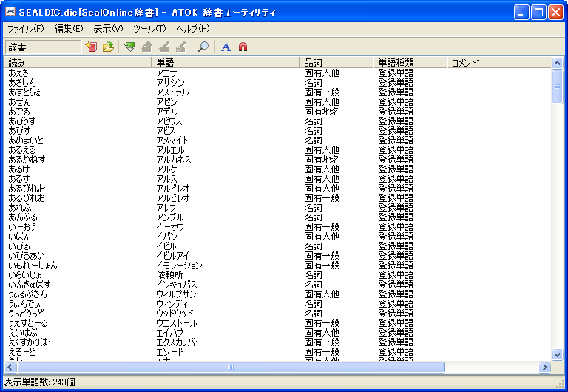The image size is (568, 392).
Task: Sort by the 単語 column header
Action: click(226, 63)
